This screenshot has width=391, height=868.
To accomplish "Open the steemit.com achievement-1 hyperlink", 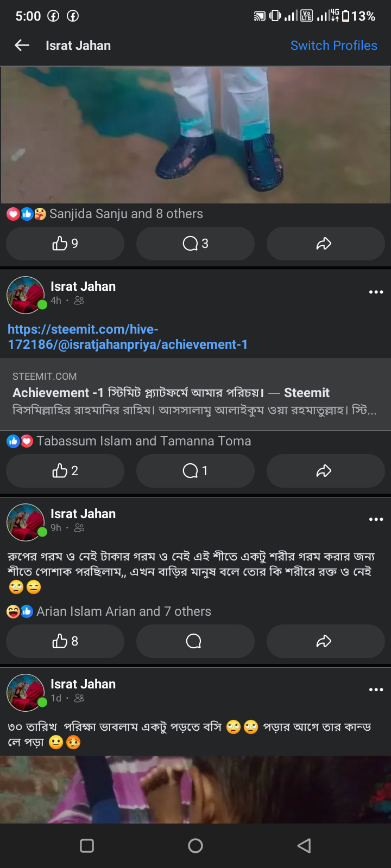I will (x=127, y=337).
